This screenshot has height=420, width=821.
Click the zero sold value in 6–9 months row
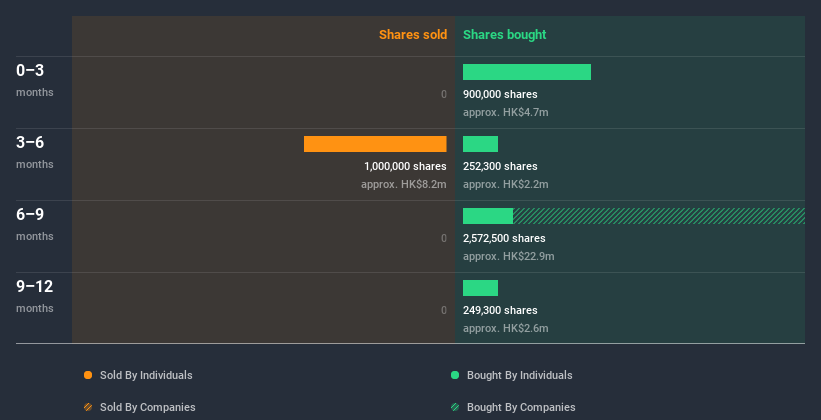coord(444,238)
